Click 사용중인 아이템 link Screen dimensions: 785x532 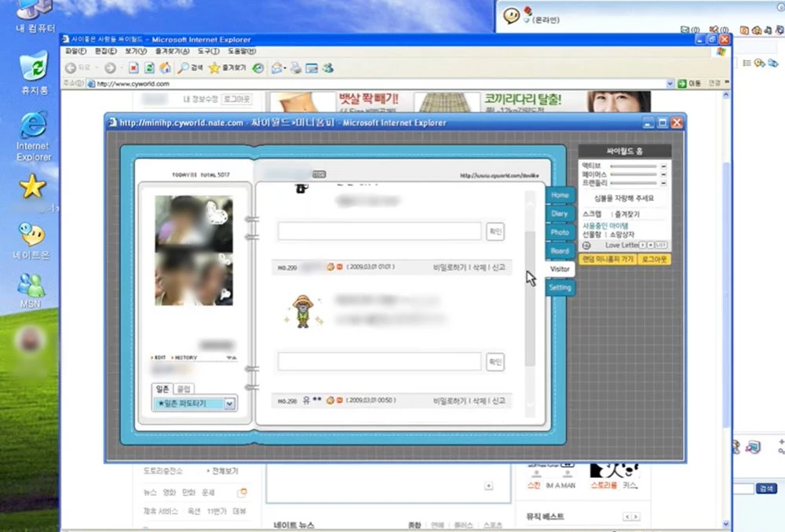(x=605, y=226)
